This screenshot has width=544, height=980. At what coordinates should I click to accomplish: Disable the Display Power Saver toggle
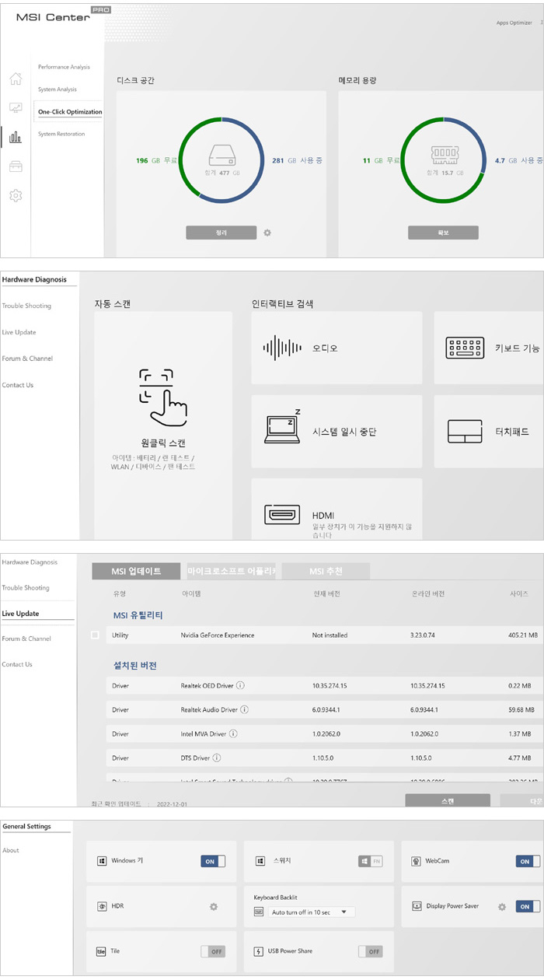[x=528, y=906]
